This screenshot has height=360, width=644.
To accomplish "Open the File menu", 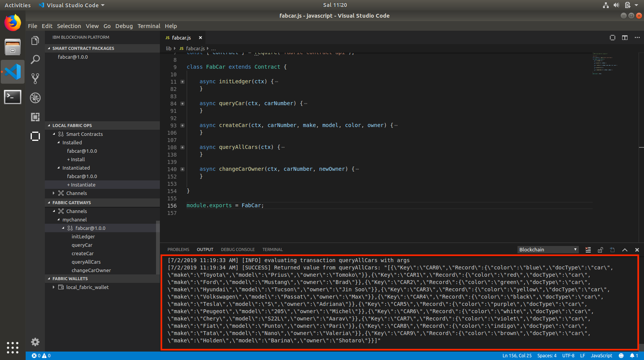I will pos(33,26).
